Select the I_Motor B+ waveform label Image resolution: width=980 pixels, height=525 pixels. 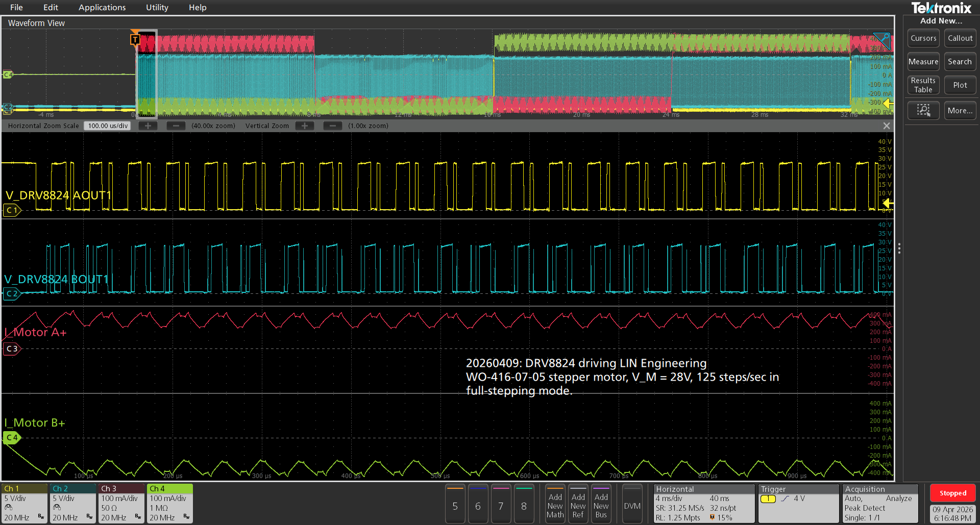click(35, 423)
